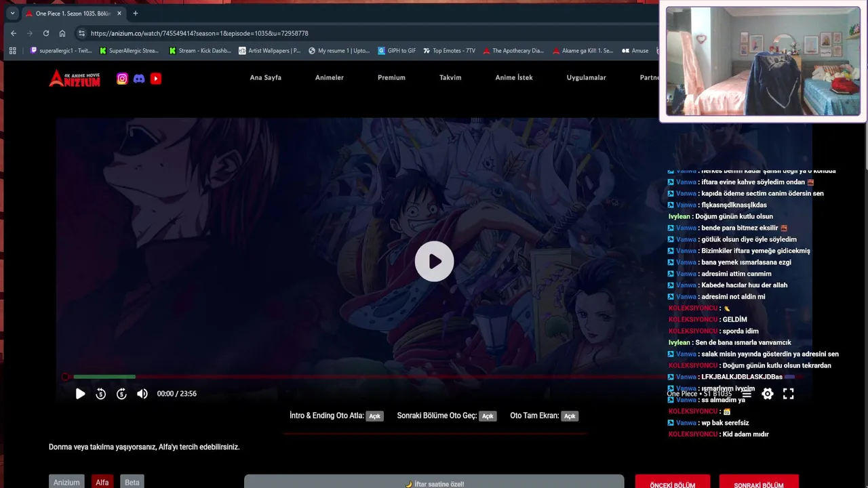Go to Ana Sayfa in the menu
The height and width of the screenshot is (488, 868).
coord(265,77)
